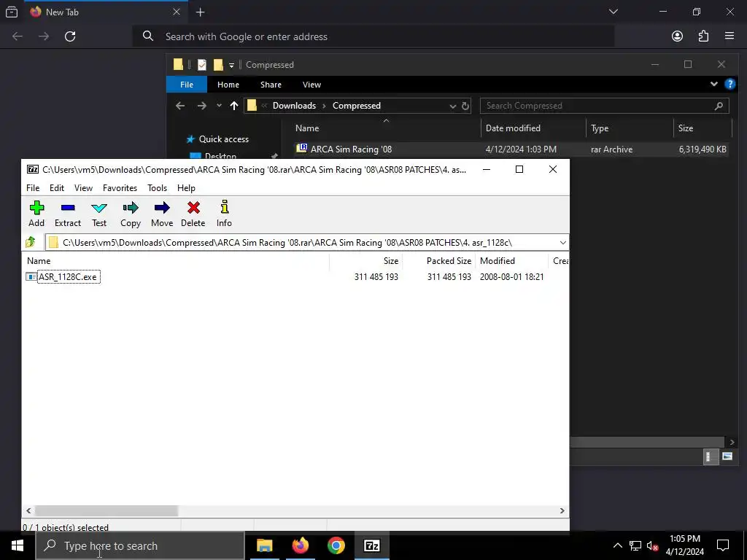This screenshot has height=560, width=747.
Task: Switch to View tab in File Explorer
Action: (x=311, y=85)
